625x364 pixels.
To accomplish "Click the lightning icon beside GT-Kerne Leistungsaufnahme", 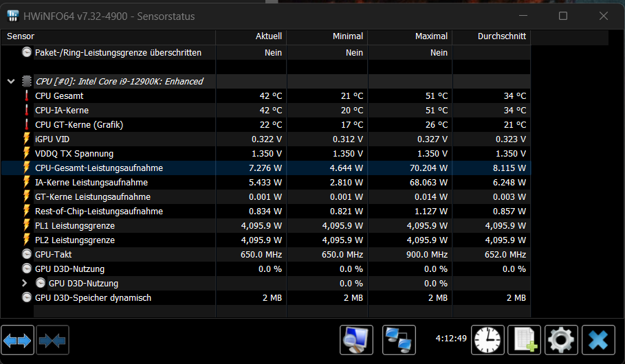I will pos(27,196).
